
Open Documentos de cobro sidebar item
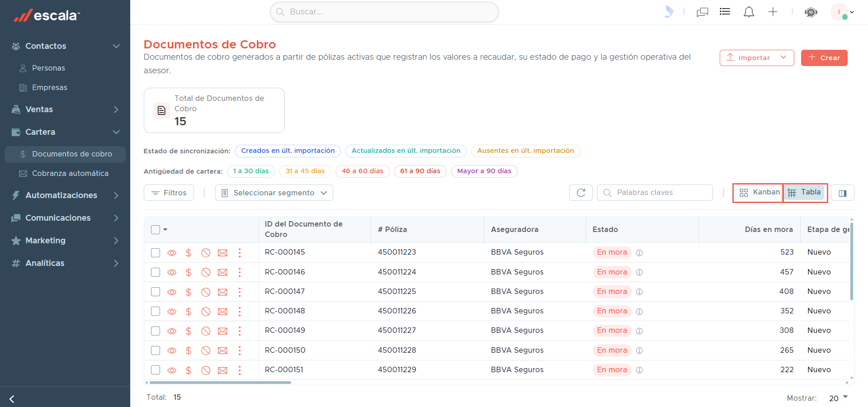coord(65,154)
